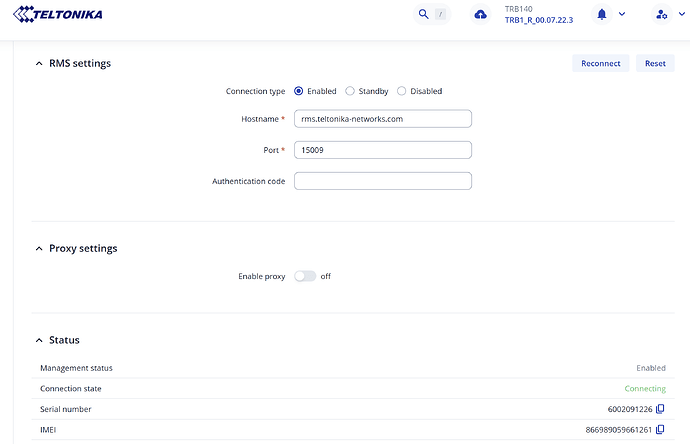Click into the Hostname field
Viewport: 690px width, 444px height.
coord(383,119)
